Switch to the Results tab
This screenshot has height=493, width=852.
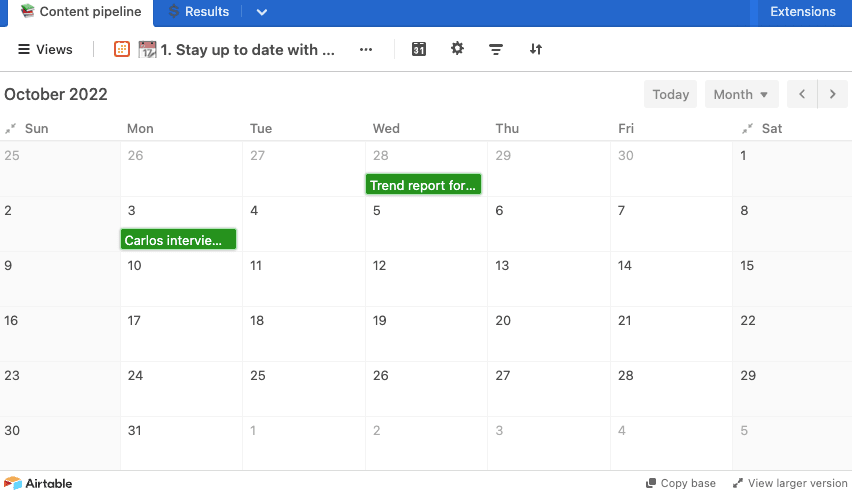point(198,12)
